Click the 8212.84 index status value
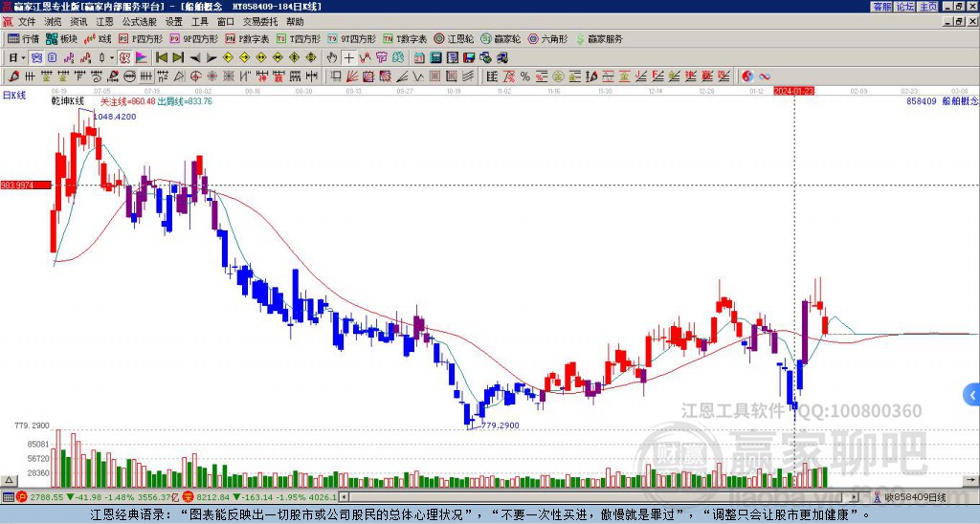This screenshot has height=524, width=980. pos(213,497)
